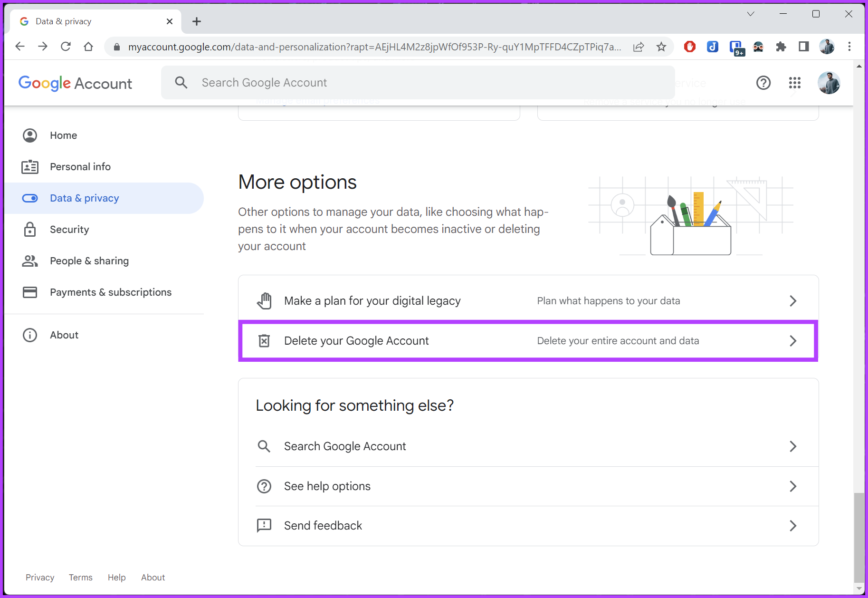Click the 'More options' heading

297,182
